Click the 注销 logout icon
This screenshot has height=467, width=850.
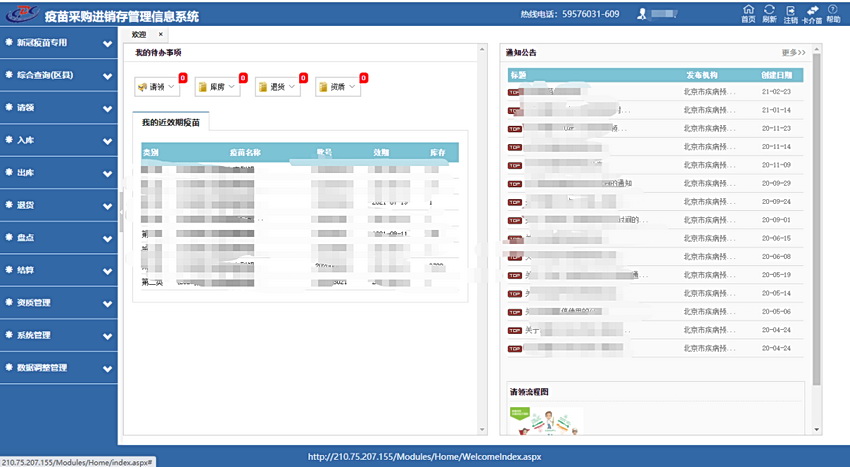click(791, 11)
